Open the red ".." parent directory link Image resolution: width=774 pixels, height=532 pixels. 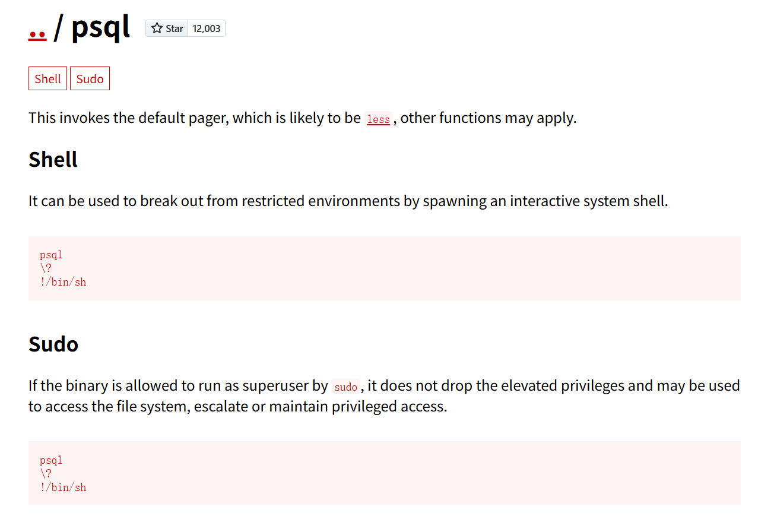click(x=37, y=30)
